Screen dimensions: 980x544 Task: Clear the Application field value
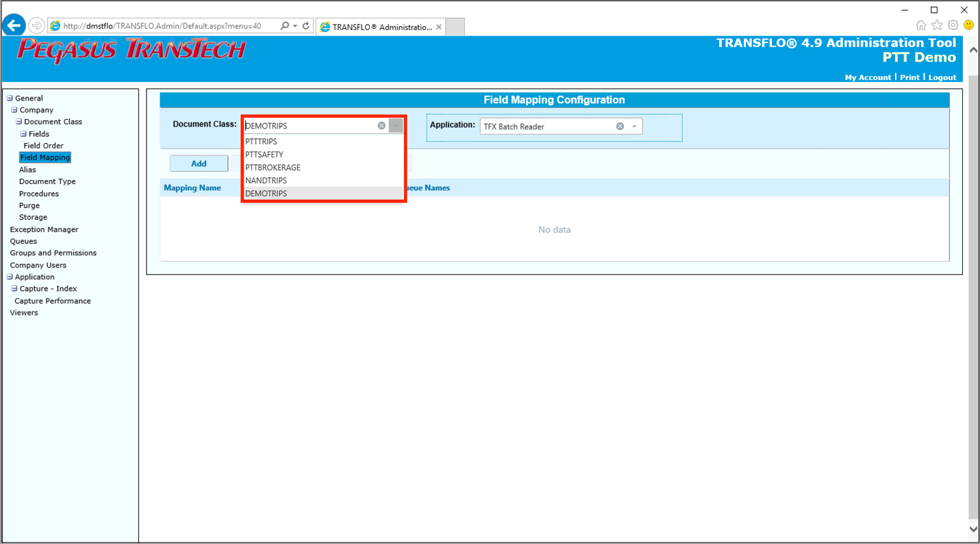(620, 127)
